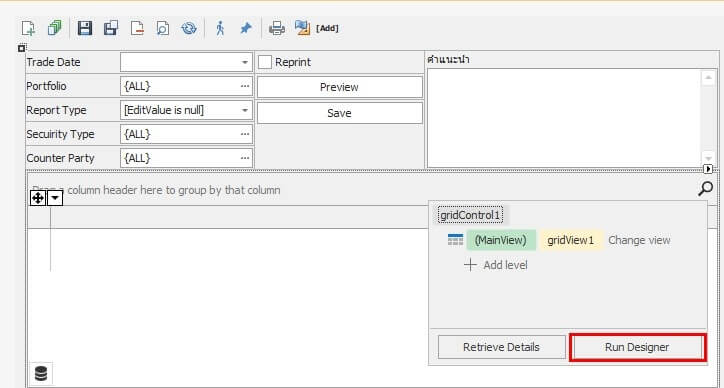The height and width of the screenshot is (388, 724).
Task: Click the Delete document icon with red minus
Action: coord(137,28)
